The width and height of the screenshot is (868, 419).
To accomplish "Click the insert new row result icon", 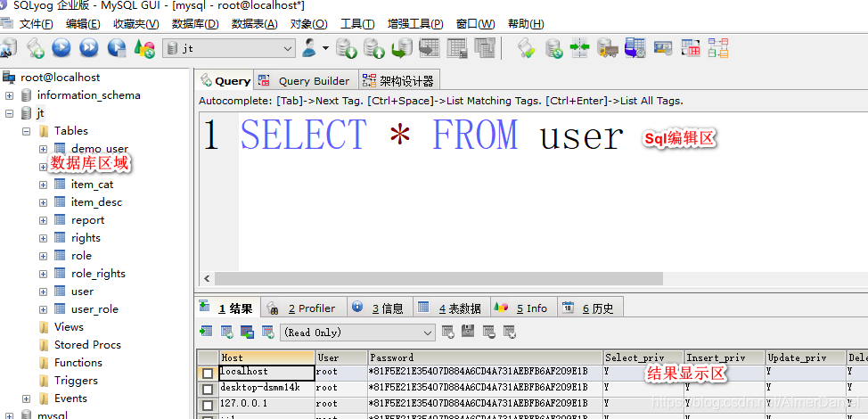I will tap(448, 333).
